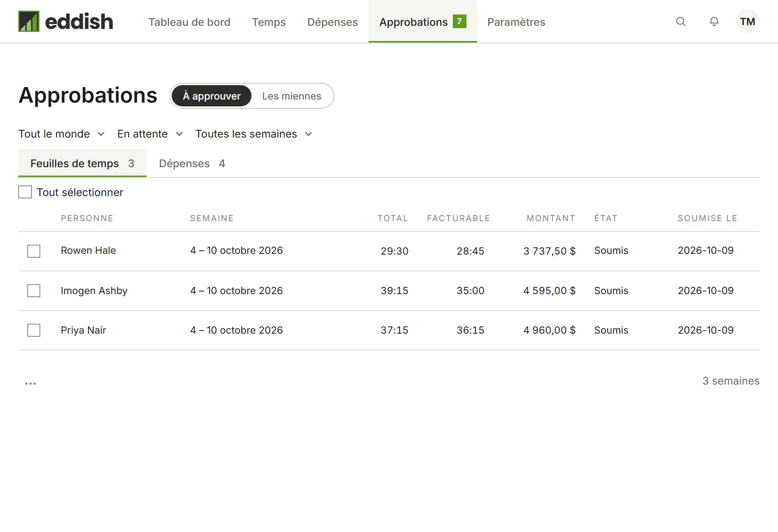Open the search magnifier icon
The height and width of the screenshot is (532, 778).
coord(681,22)
